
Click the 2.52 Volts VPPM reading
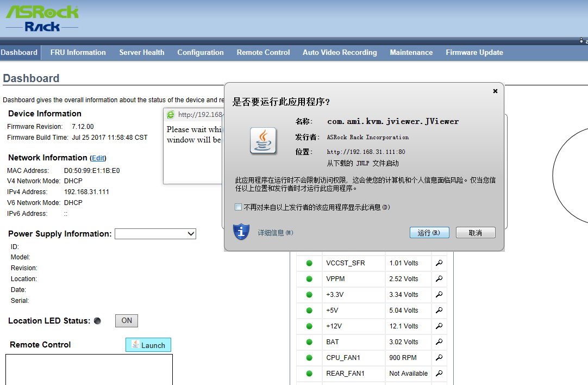403,279
